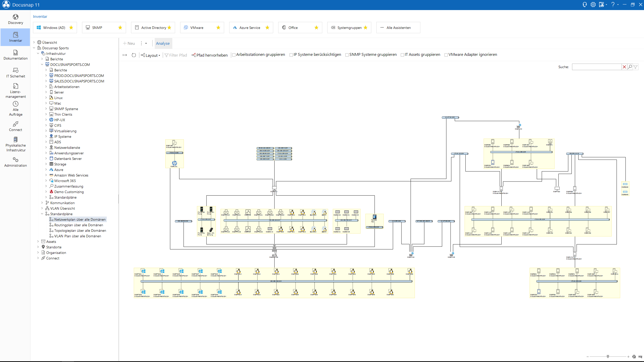The image size is (644, 362).
Task: Select the Administration module
Action: tap(15, 162)
